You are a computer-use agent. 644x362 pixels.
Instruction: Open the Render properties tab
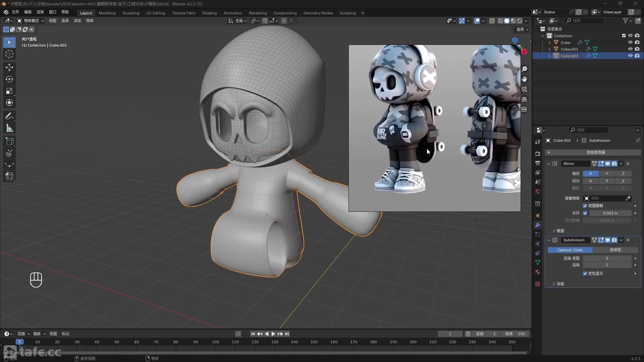[538, 154]
